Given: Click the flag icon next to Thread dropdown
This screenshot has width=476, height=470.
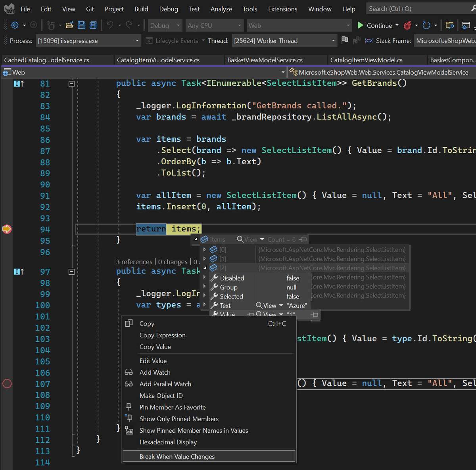Looking at the screenshot, I should pyautogui.click(x=345, y=40).
